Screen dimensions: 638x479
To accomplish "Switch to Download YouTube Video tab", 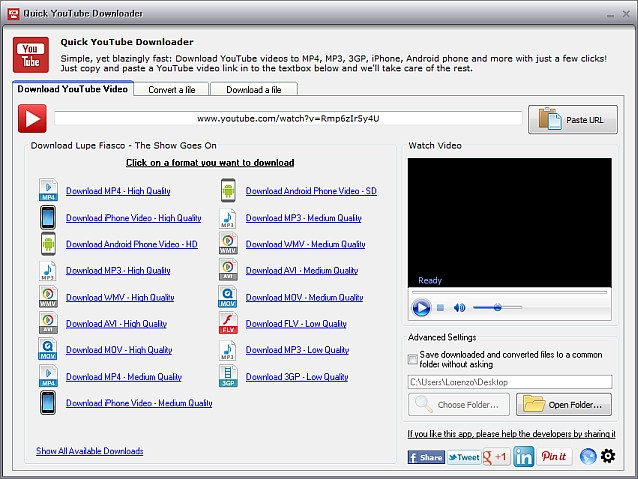I will (x=72, y=89).
